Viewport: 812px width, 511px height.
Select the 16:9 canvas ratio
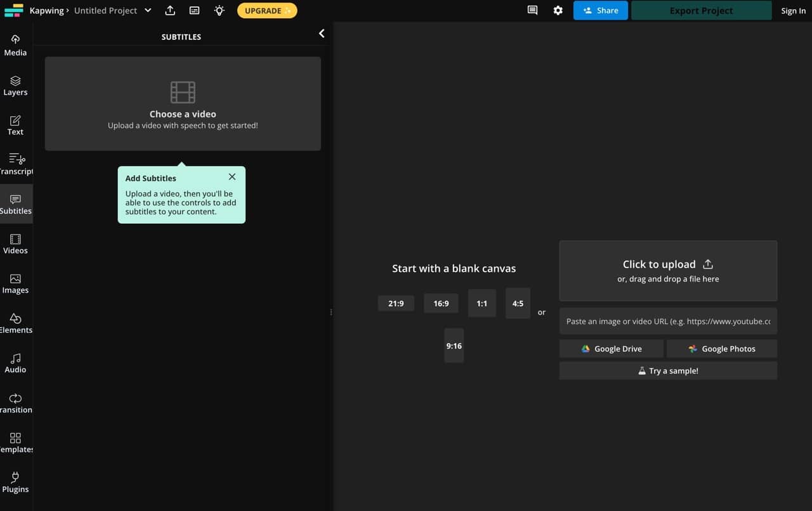point(441,304)
